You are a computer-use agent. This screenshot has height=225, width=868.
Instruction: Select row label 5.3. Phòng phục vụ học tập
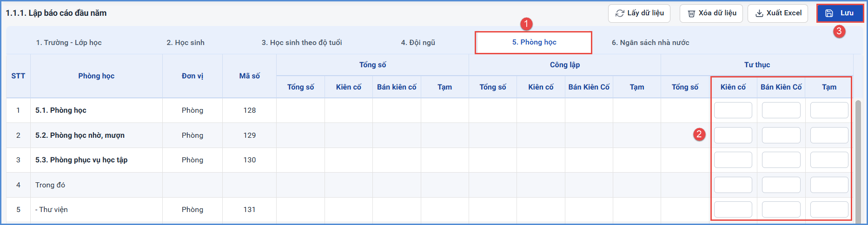click(x=81, y=160)
